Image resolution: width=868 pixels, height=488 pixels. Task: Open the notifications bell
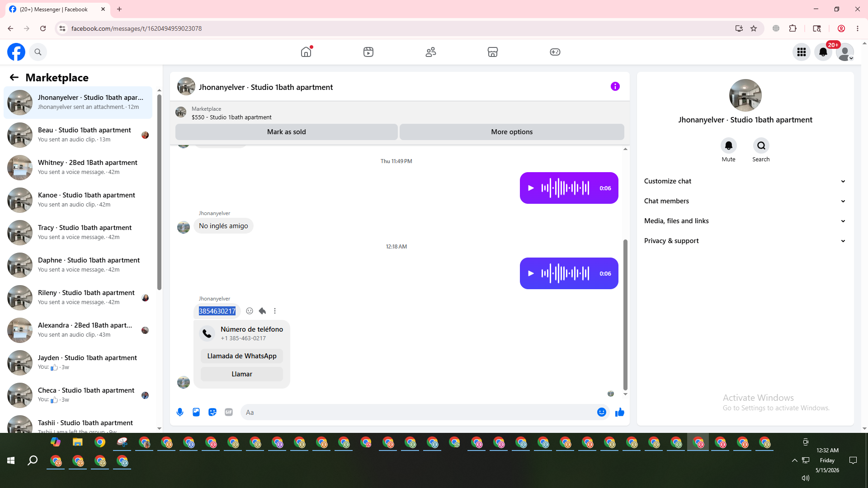pos(823,52)
